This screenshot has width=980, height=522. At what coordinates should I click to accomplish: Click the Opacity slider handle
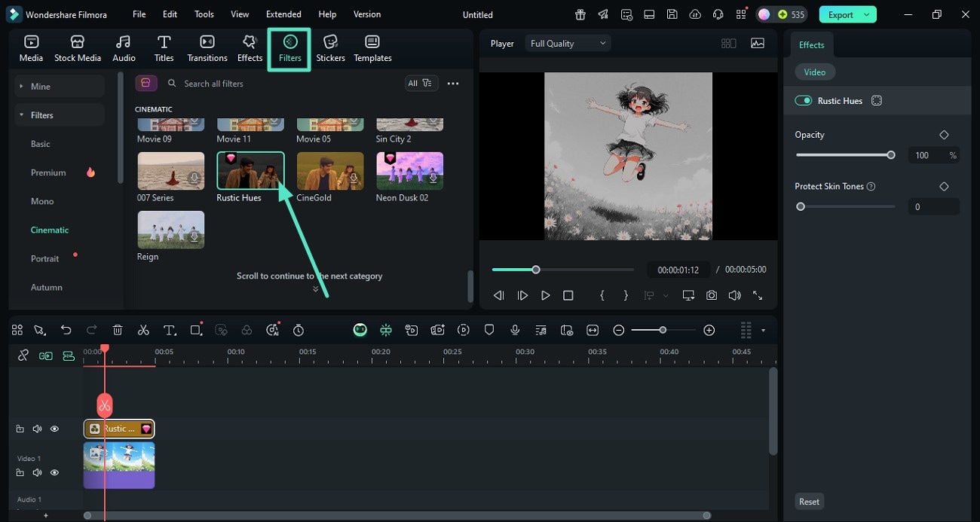pyautogui.click(x=891, y=155)
